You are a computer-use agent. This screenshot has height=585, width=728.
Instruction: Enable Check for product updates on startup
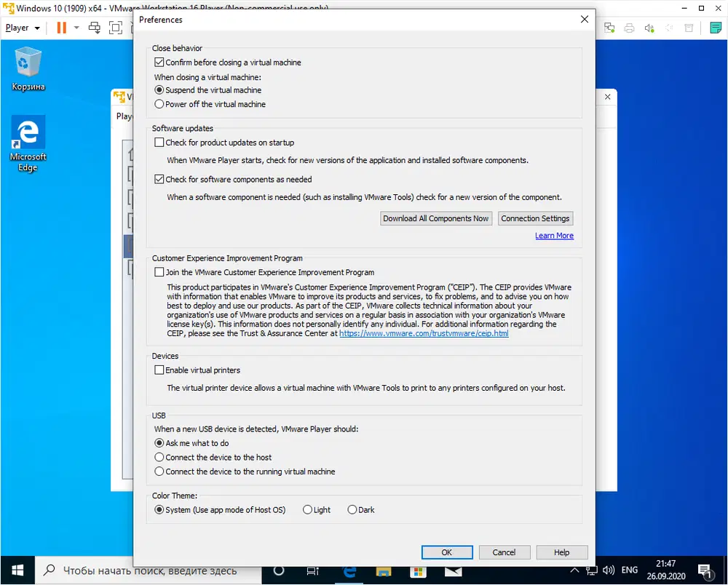click(159, 143)
